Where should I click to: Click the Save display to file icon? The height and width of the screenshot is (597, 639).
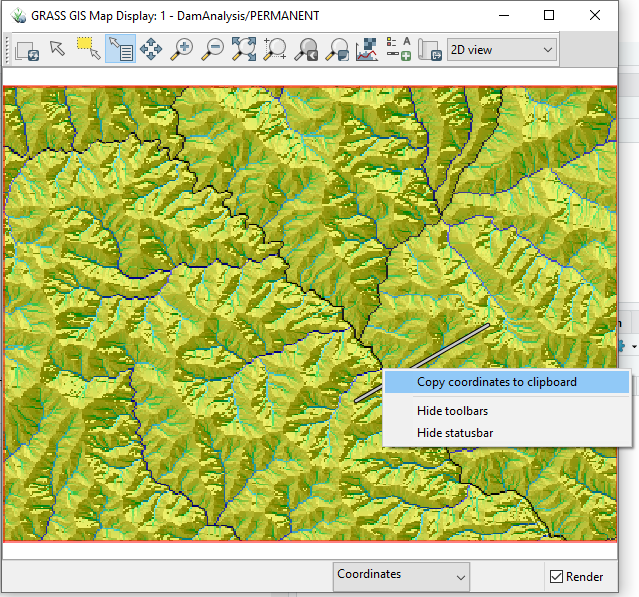pyautogui.click(x=430, y=49)
